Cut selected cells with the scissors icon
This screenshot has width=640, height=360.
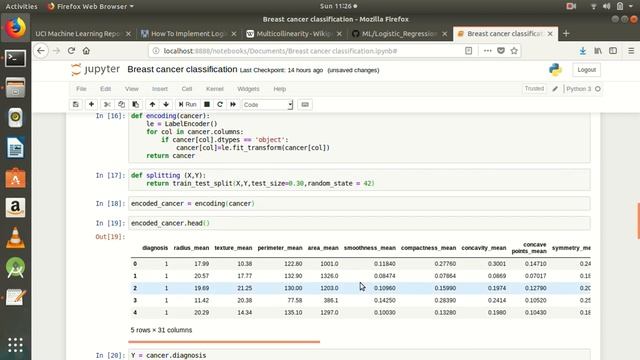107,104
